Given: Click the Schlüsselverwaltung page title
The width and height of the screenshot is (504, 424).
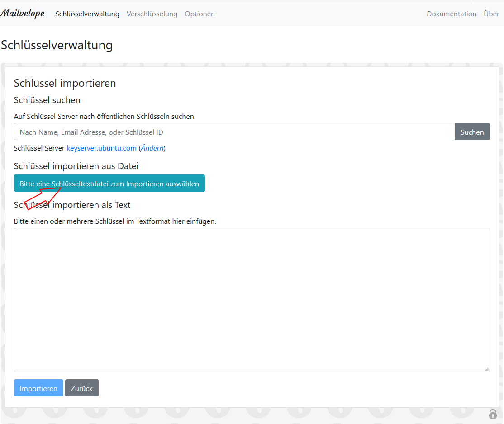Looking at the screenshot, I should point(57,45).
